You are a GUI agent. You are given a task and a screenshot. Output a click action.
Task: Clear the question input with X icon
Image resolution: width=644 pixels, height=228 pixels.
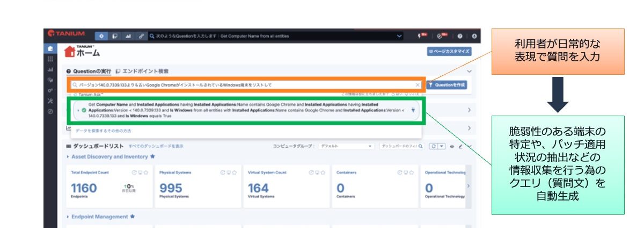point(418,85)
